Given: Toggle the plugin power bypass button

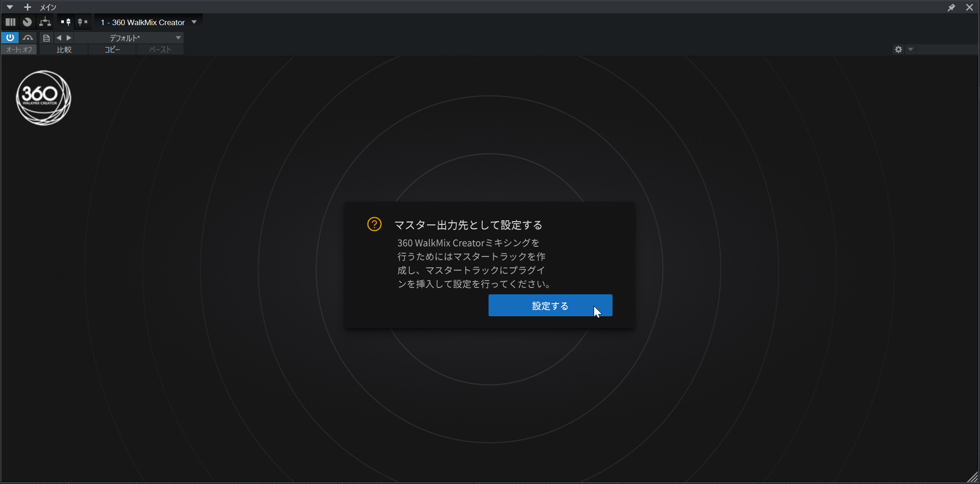Looking at the screenshot, I should tap(10, 37).
